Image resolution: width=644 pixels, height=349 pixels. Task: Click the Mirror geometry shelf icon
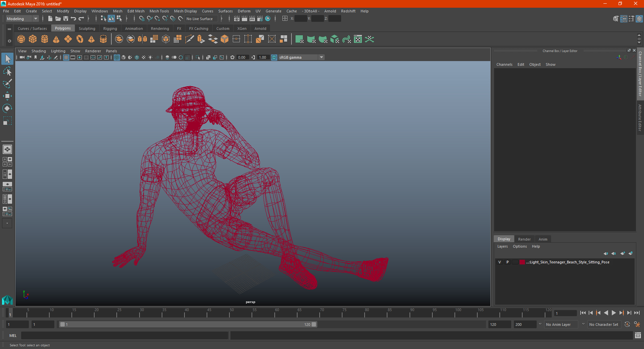click(x=143, y=39)
